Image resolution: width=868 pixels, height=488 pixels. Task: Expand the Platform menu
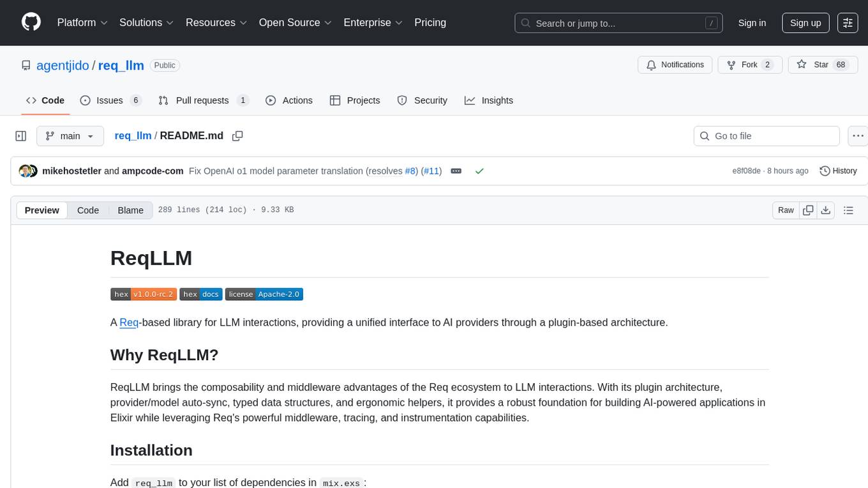click(82, 22)
